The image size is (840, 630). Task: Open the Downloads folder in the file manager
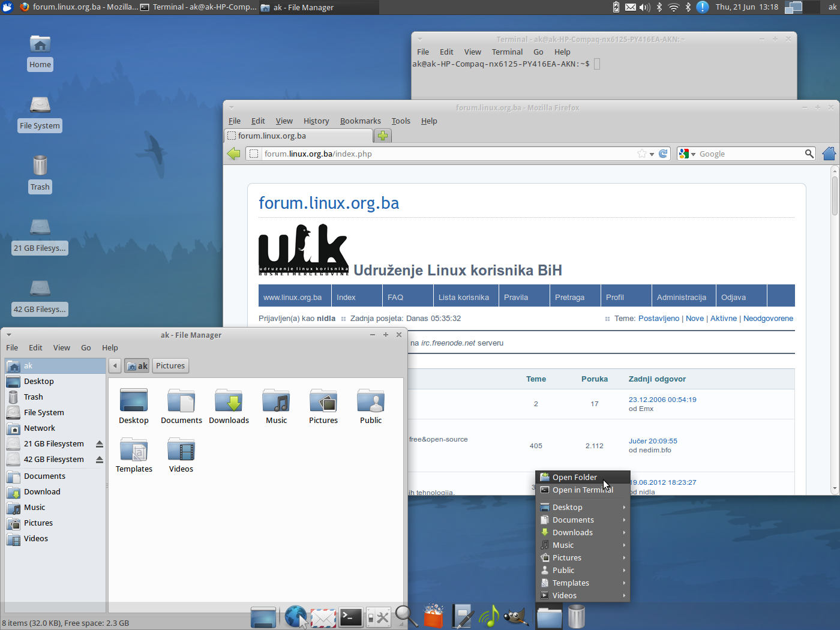tap(229, 407)
